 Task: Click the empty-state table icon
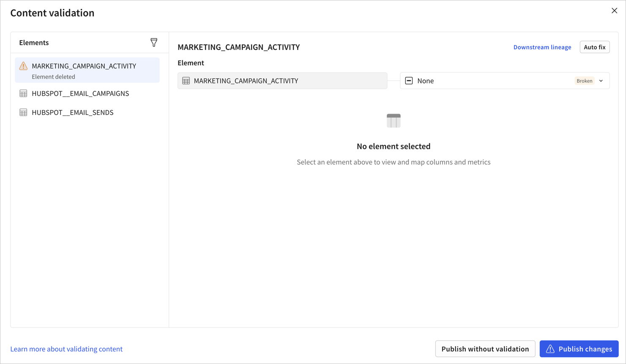click(394, 120)
